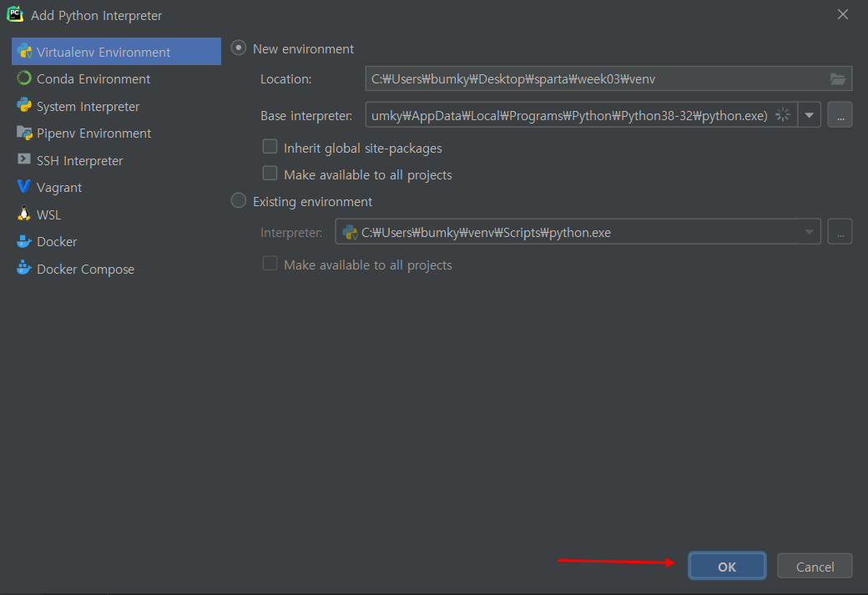Click the Interpreter: label

tap(291, 233)
